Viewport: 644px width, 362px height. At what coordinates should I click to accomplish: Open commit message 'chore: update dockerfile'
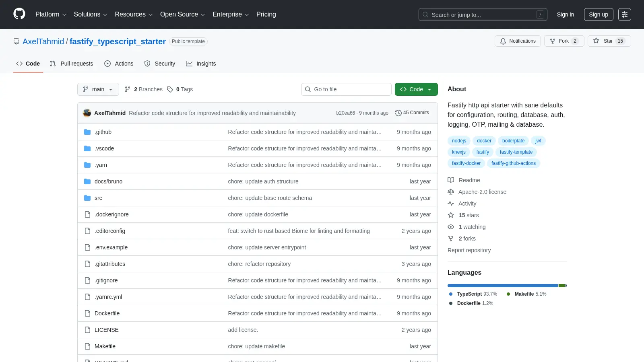click(258, 214)
